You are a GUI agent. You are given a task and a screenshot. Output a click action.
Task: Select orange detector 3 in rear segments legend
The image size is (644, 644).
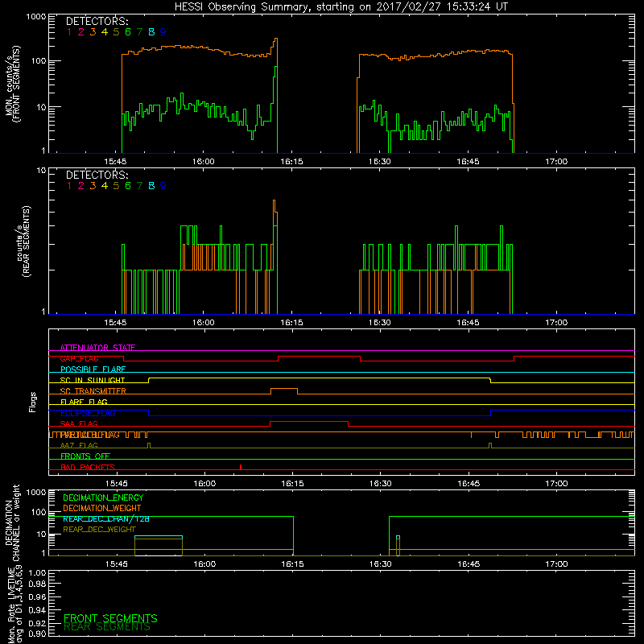93,186
